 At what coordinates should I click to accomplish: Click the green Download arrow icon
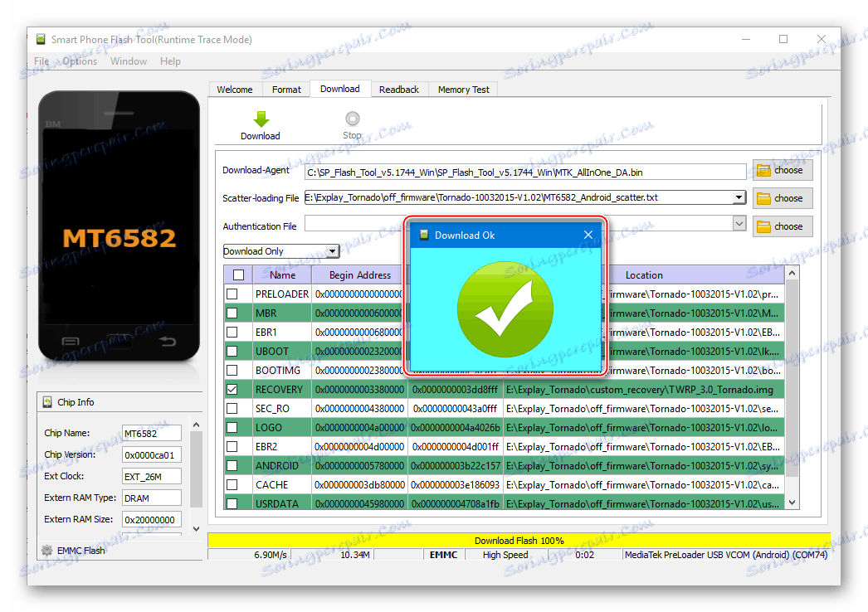261,119
